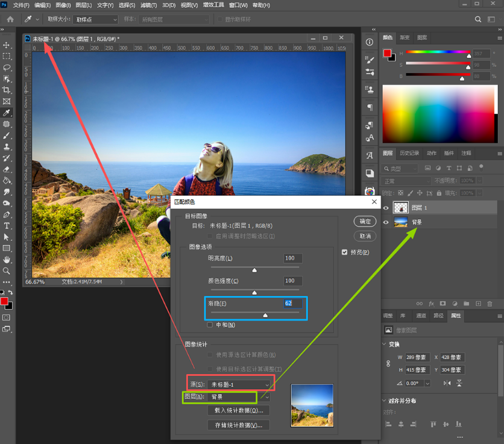
Task: Select the Hand tool
Action: [7, 260]
